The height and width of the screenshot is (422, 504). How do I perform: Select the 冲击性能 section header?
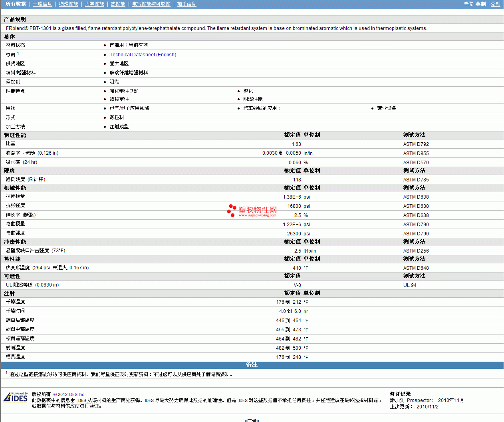click(15, 242)
